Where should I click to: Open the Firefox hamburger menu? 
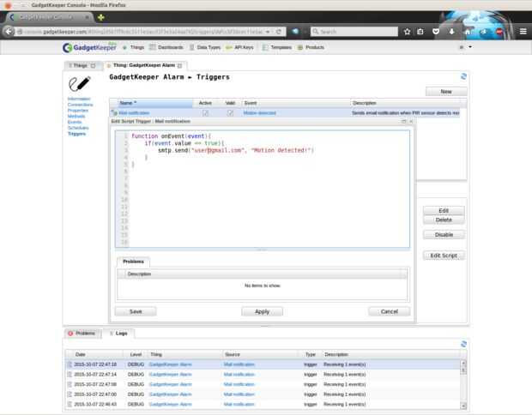click(523, 31)
